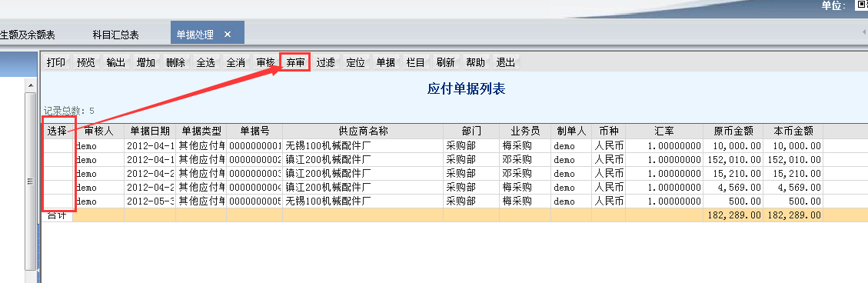The image size is (868, 283).
Task: Click the 汇率 column header
Action: click(665, 132)
